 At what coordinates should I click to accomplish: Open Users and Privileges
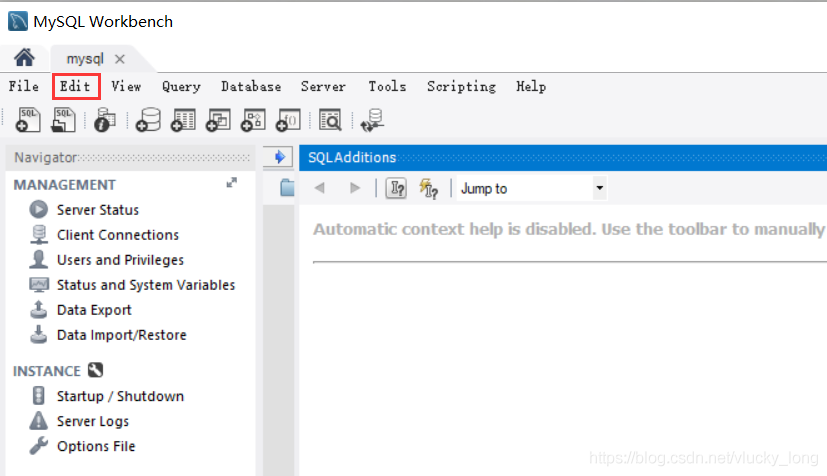pyautogui.click(x=120, y=260)
